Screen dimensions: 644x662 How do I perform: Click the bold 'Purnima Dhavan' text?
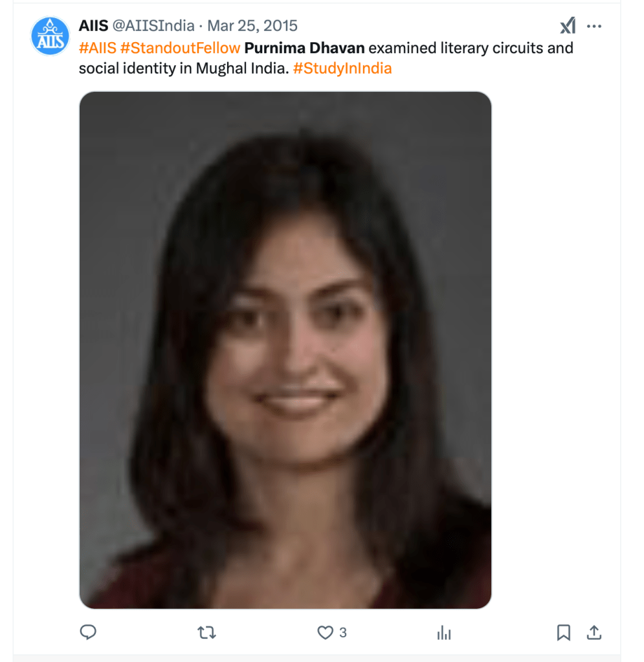[304, 48]
